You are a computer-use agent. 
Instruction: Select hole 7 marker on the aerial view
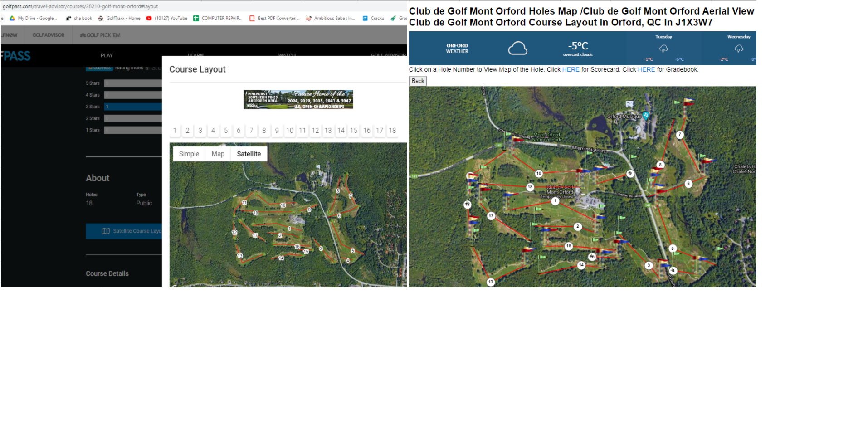click(679, 135)
